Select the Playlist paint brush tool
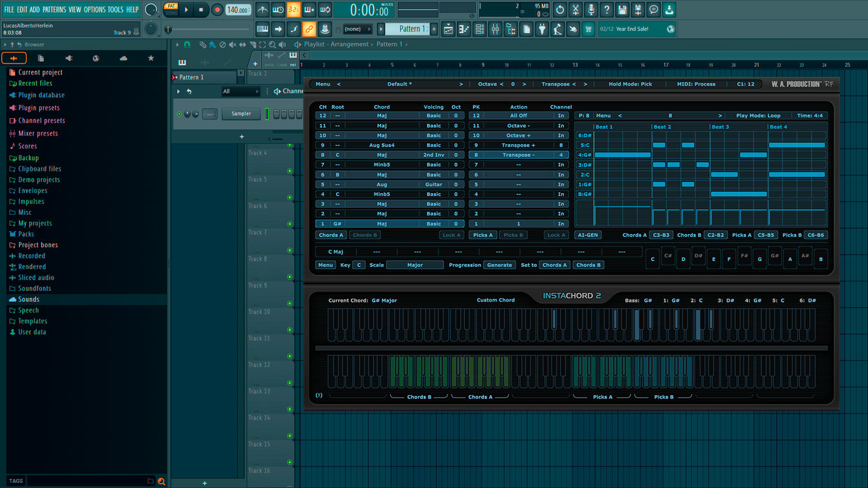The height and width of the screenshot is (488, 868). tap(212, 44)
